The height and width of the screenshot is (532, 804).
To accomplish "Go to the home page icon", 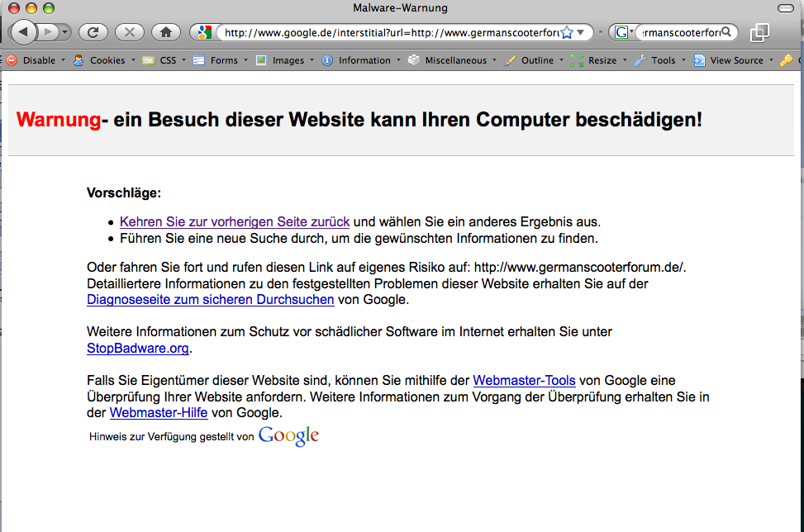I will click(x=165, y=32).
